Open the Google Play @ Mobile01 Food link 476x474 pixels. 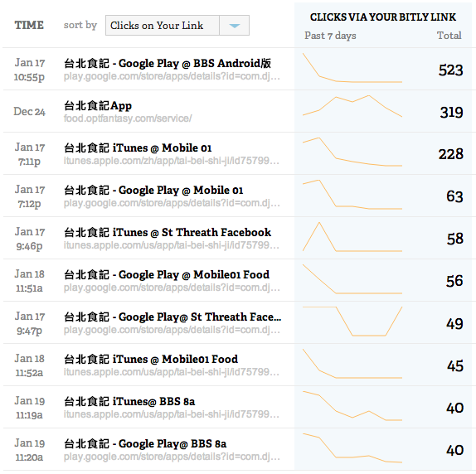point(167,275)
